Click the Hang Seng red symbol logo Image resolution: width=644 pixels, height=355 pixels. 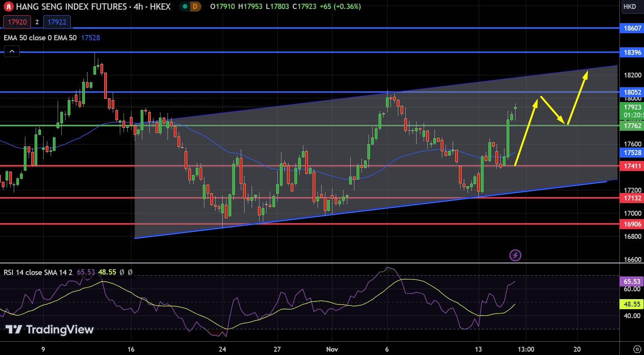(x=8, y=7)
